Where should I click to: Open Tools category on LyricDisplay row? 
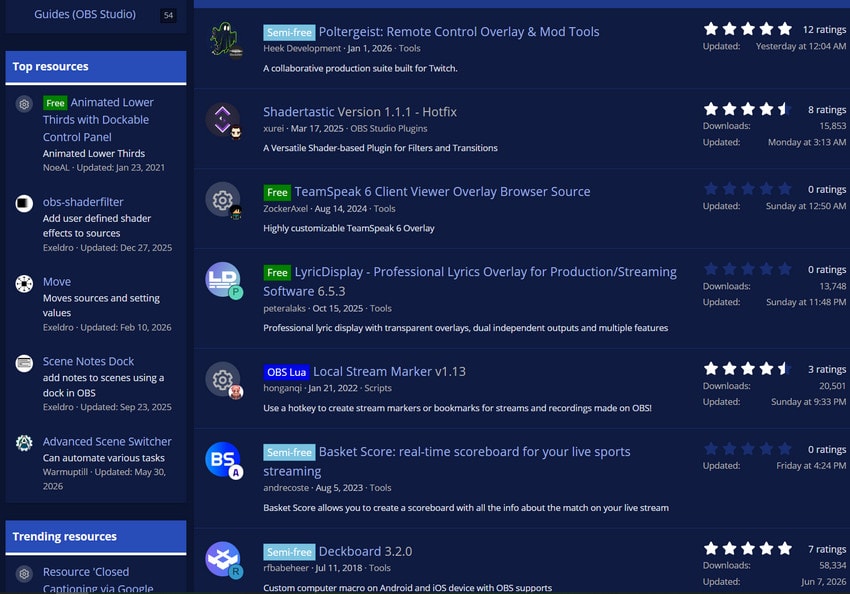[x=381, y=309]
